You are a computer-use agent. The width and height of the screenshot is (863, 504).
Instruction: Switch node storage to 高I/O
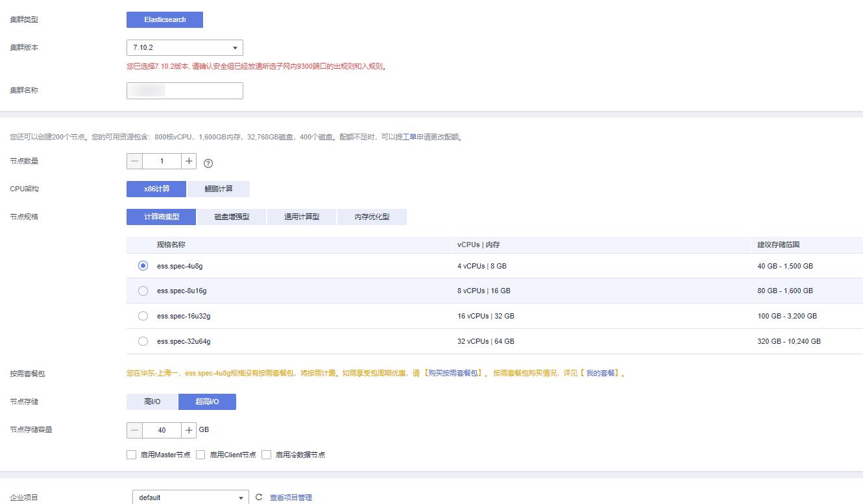152,402
